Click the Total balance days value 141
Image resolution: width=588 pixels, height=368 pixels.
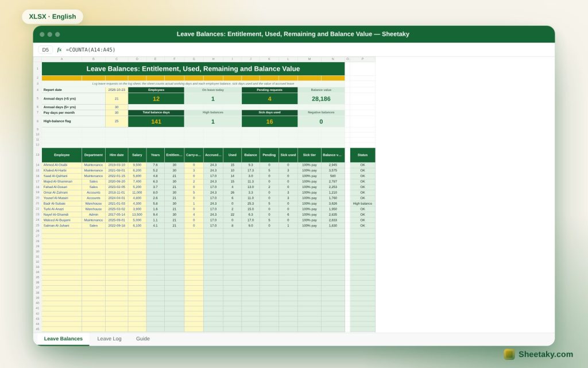tap(156, 121)
